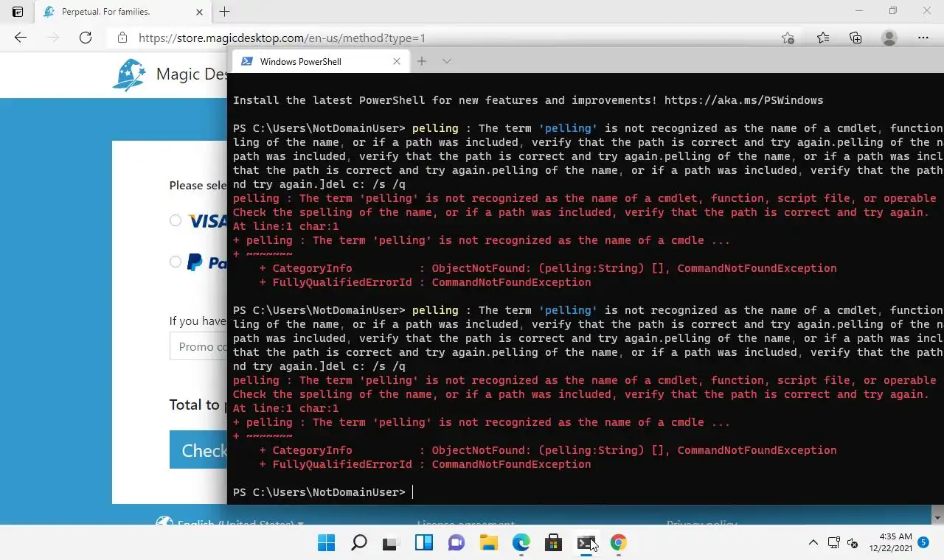This screenshot has width=944, height=560.
Task: Go back in the Edge browser
Action: (21, 38)
